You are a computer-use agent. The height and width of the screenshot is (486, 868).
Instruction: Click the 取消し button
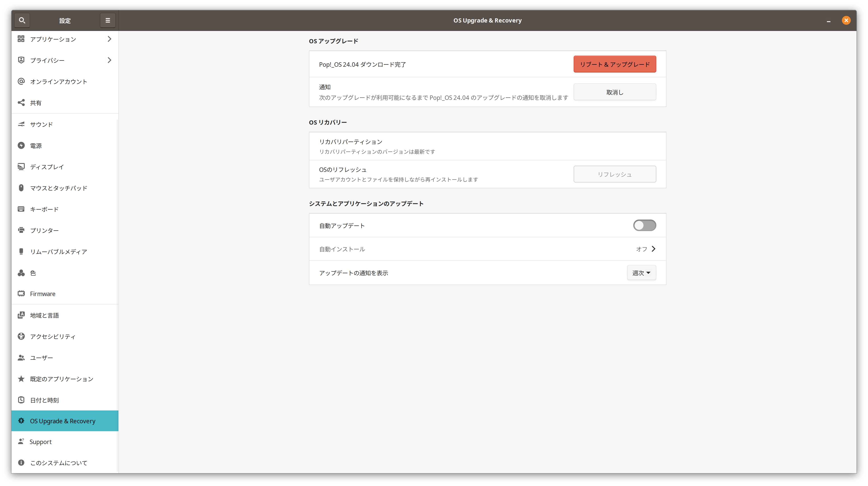[x=615, y=92]
